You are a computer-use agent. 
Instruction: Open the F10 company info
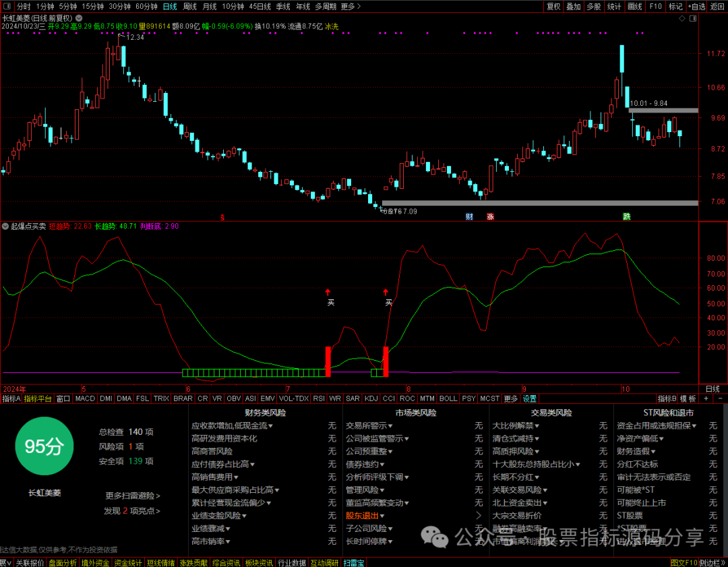pos(656,7)
